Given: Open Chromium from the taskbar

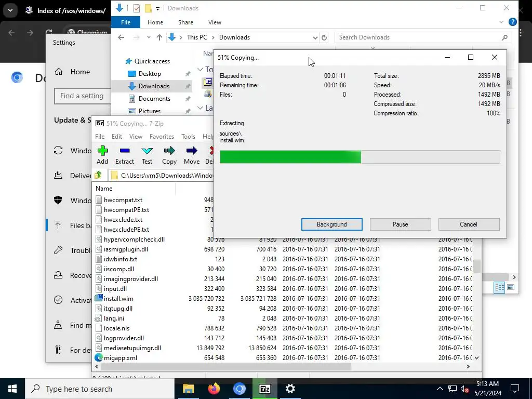Looking at the screenshot, I should tap(239, 389).
